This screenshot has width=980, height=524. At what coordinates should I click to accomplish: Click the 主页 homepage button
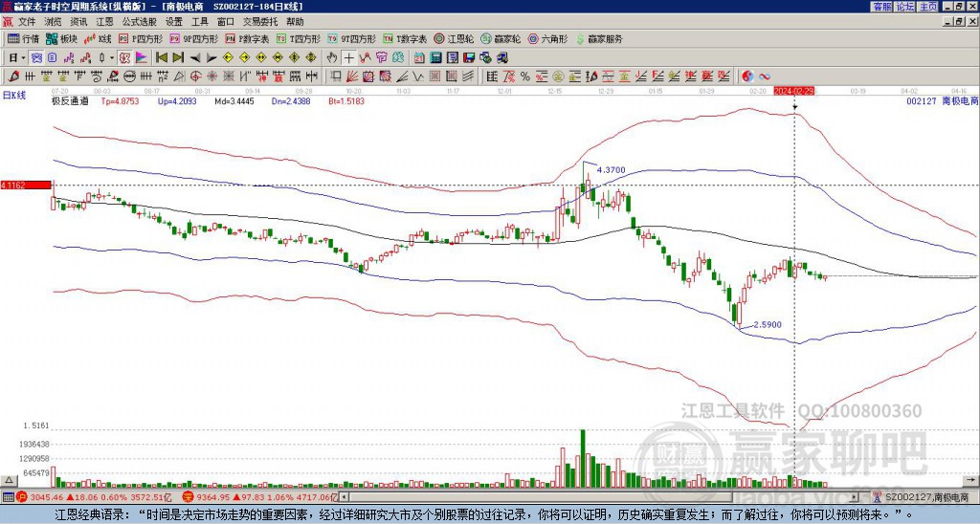click(928, 7)
